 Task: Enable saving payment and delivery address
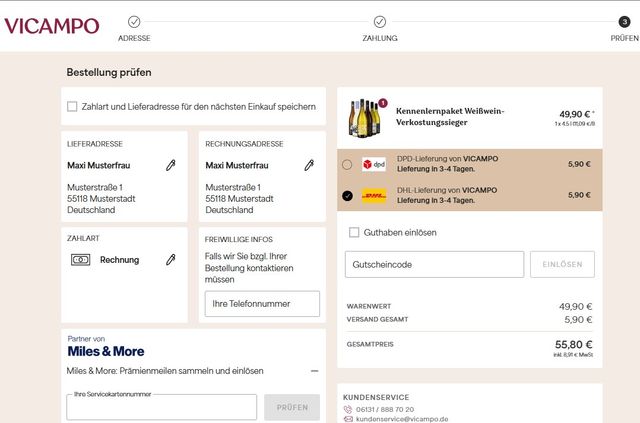pos(72,106)
